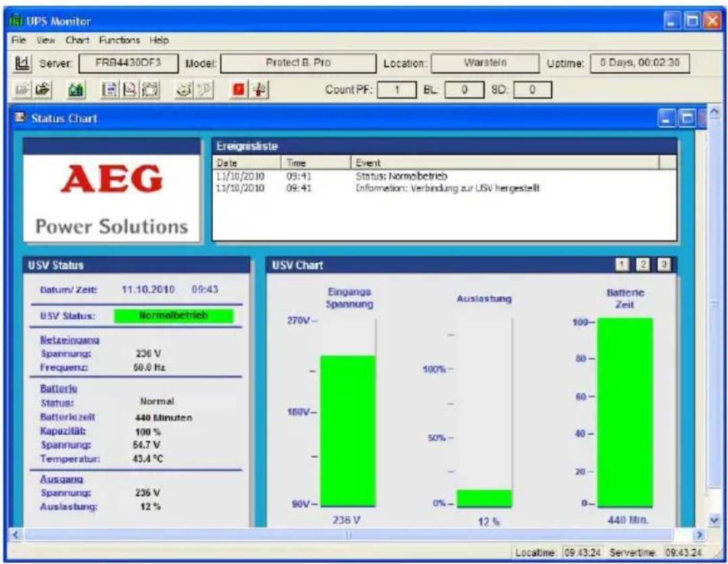Click the 50.0 Hz frequency value
This screenshot has width=728, height=564.
pos(150,368)
